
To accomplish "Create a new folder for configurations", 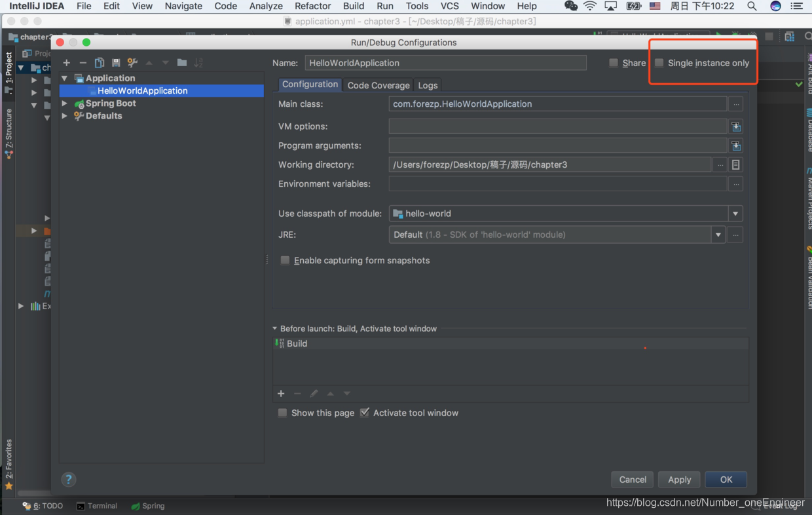I will click(182, 63).
